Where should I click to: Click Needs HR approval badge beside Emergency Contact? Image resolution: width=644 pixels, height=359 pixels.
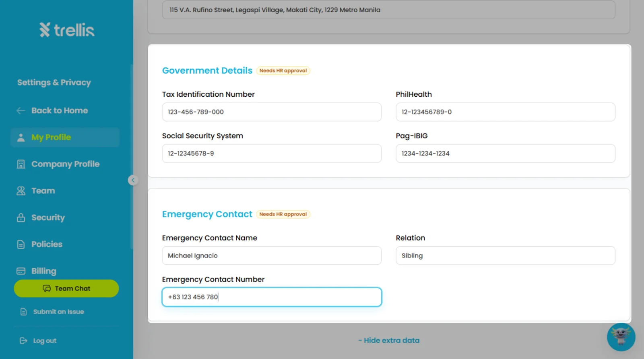(x=283, y=214)
